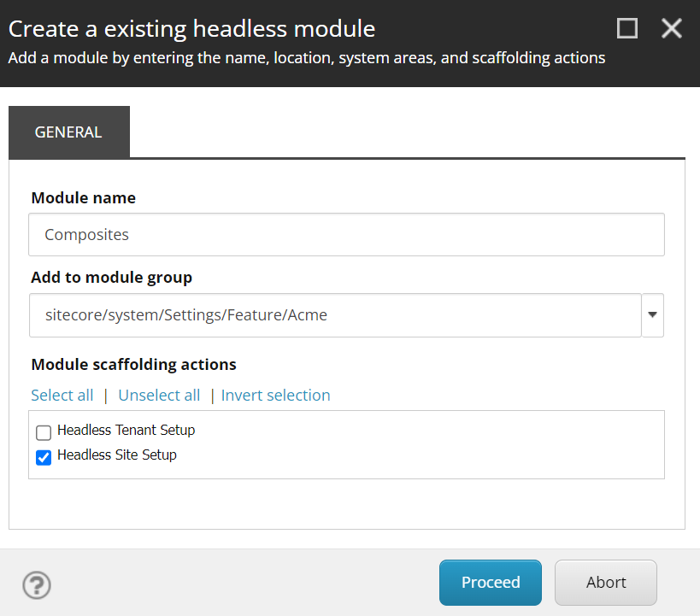700x616 pixels.
Task: Close the headless module dialog
Action: 672,29
